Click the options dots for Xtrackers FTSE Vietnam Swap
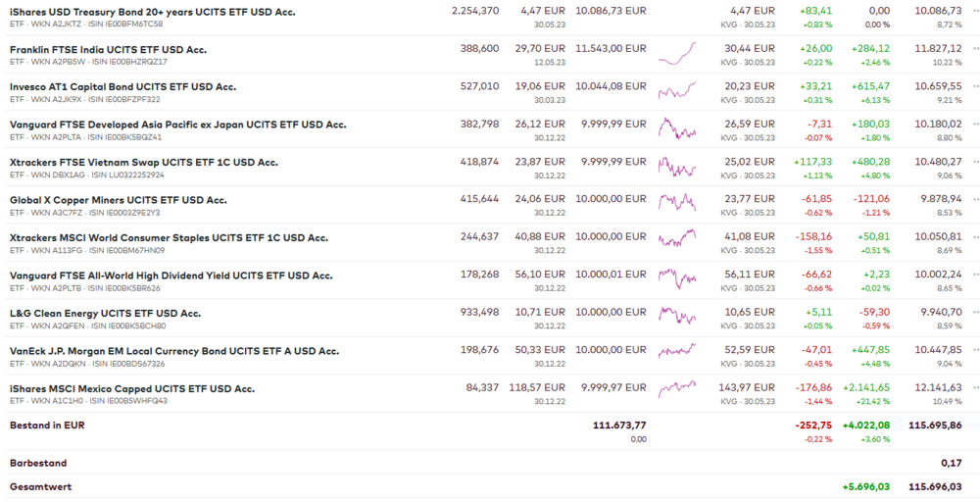Screen dimensions: 980x502 point(975,162)
